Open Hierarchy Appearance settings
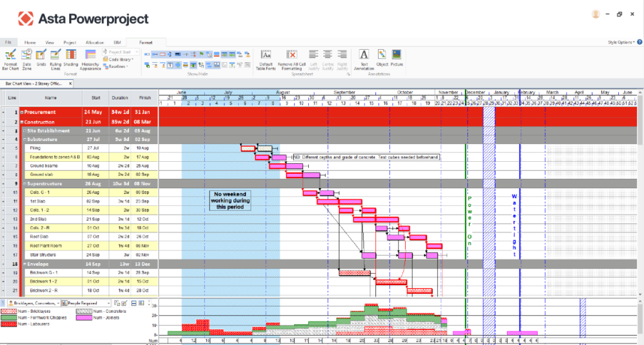This screenshot has height=345, width=644. tap(91, 60)
